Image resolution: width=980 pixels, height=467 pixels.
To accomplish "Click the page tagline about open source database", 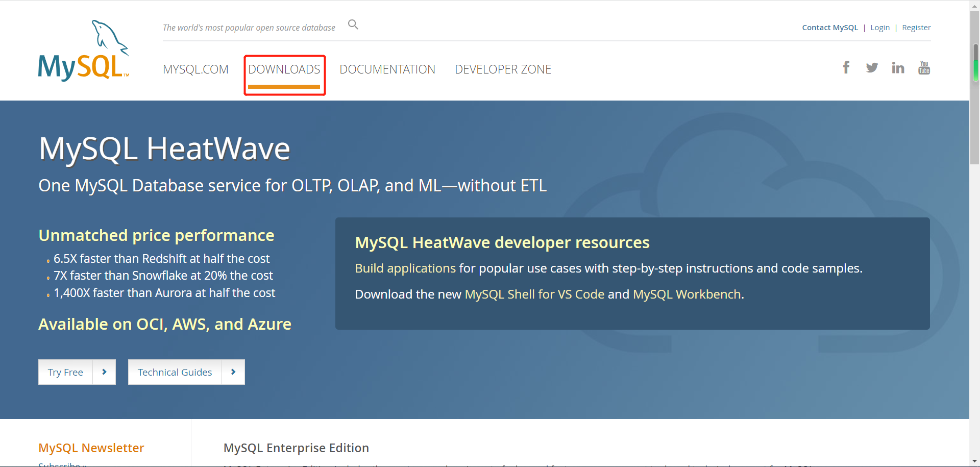I will pos(249,28).
